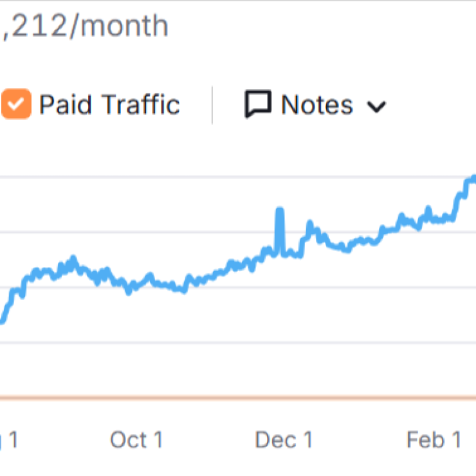Expand the Notes dropdown chevron

[376, 107]
